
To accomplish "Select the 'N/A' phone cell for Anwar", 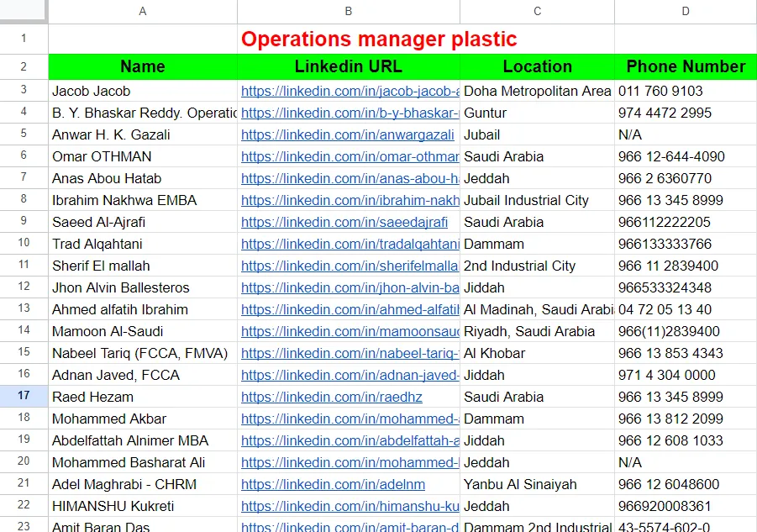I will [x=686, y=134].
